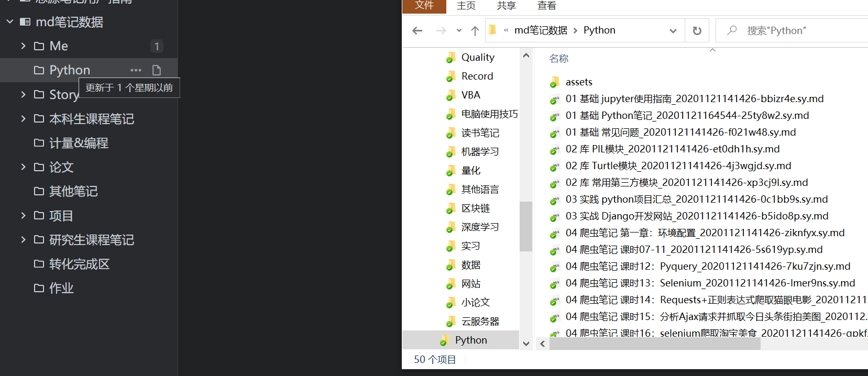Expand the 项目 folder in notes tree
Screen dimensions: 868x376
pos(23,215)
